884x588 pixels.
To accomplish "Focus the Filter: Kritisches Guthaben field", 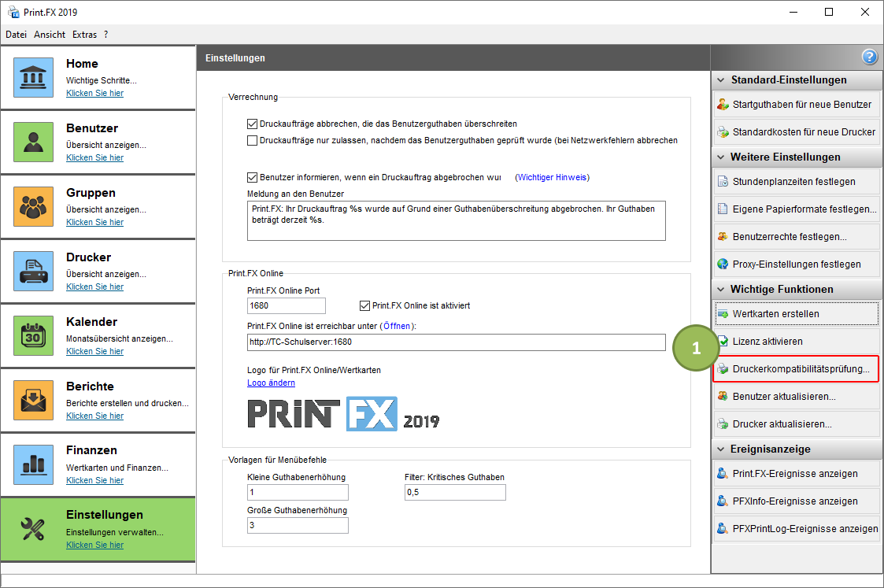I will [455, 492].
